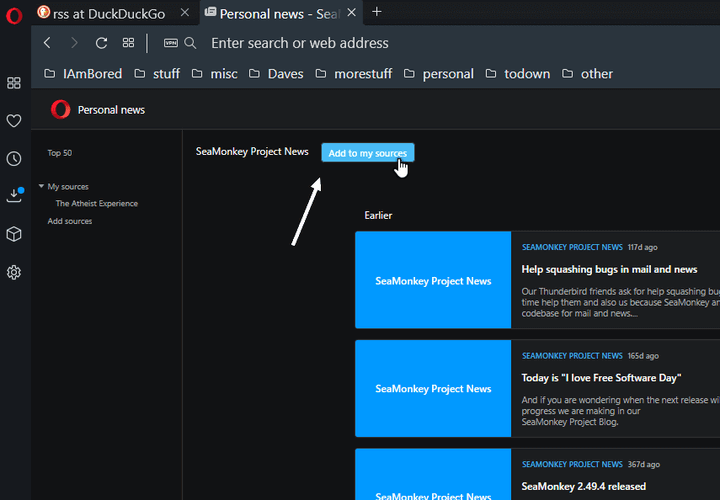Open Extensions cube icon in sidebar
The width and height of the screenshot is (720, 500).
[14, 234]
